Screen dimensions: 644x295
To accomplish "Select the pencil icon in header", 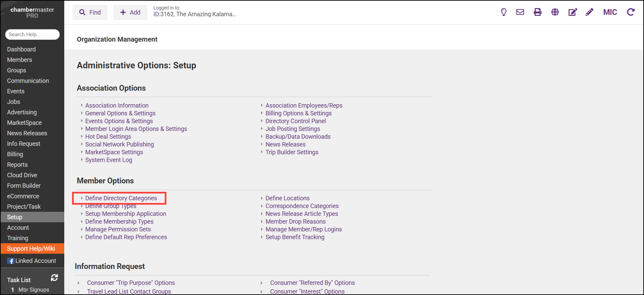I will pos(590,12).
